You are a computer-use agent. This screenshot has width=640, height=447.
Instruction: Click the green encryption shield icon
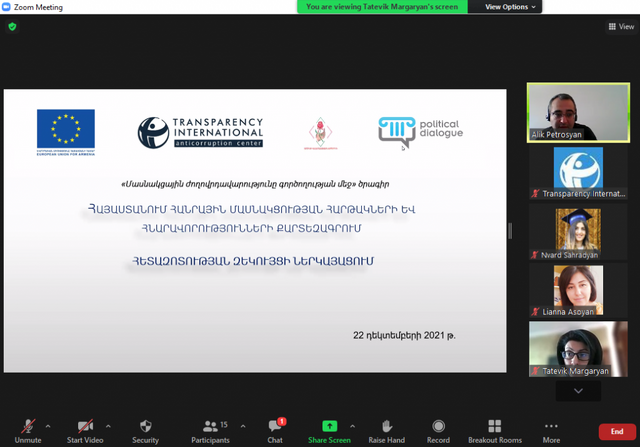point(12,27)
